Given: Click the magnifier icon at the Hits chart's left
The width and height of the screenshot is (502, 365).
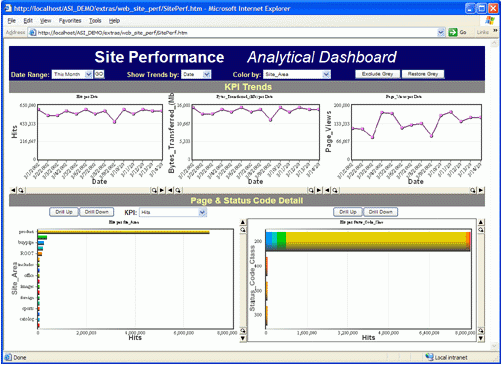Looking at the screenshot, I should [21, 190].
